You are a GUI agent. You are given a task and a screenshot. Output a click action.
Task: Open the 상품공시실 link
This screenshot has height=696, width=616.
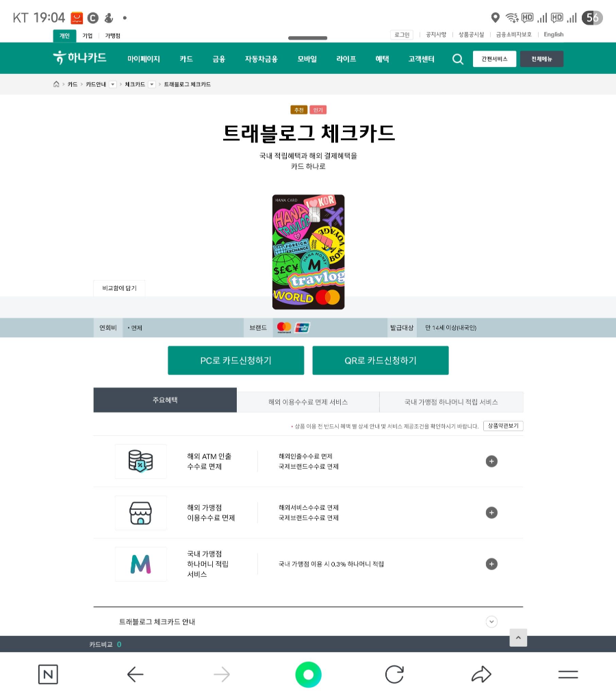(472, 35)
